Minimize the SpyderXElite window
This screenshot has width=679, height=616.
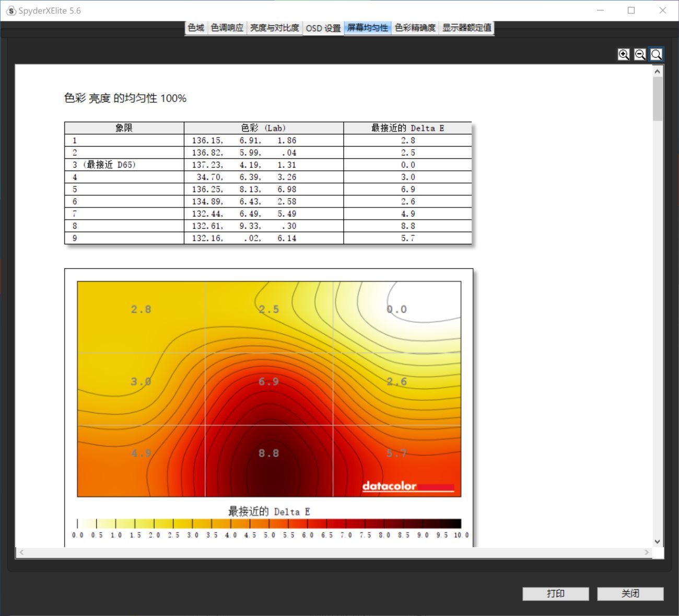(601, 10)
